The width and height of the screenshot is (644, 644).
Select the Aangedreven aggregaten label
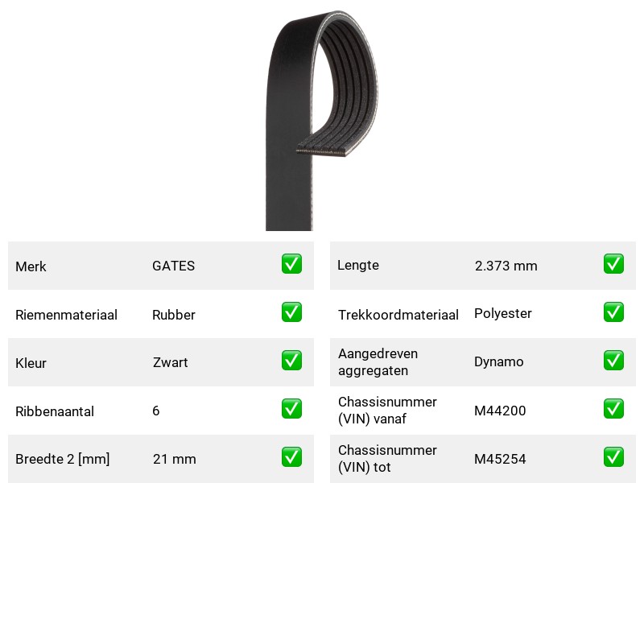point(378,361)
